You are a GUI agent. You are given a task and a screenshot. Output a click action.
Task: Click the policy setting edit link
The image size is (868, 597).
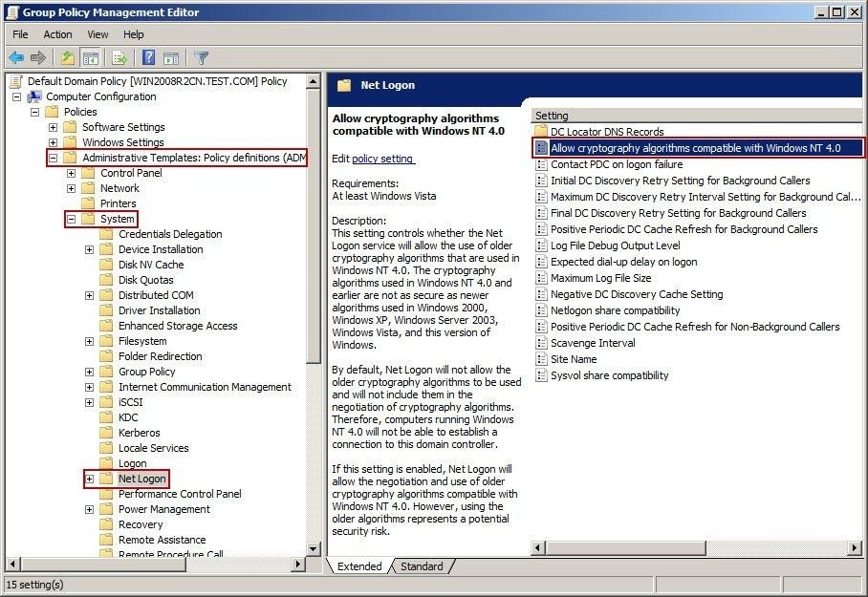click(382, 159)
